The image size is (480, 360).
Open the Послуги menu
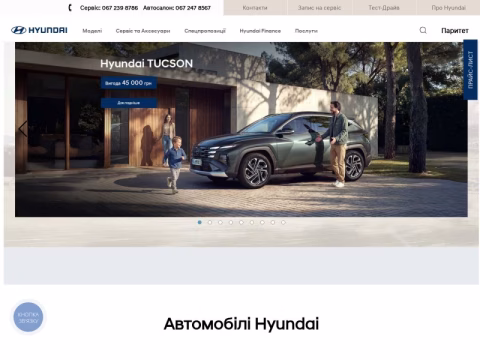pyautogui.click(x=306, y=31)
